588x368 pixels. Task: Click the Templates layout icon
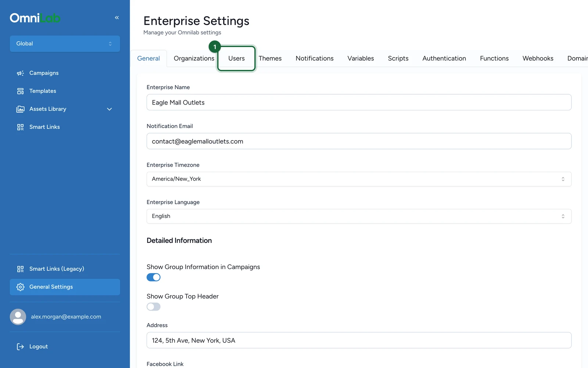click(x=20, y=91)
